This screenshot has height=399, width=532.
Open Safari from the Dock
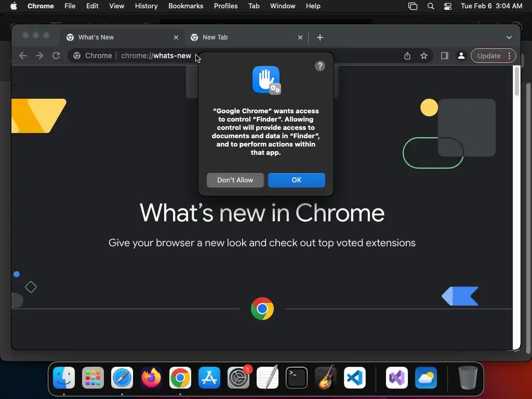click(x=122, y=378)
